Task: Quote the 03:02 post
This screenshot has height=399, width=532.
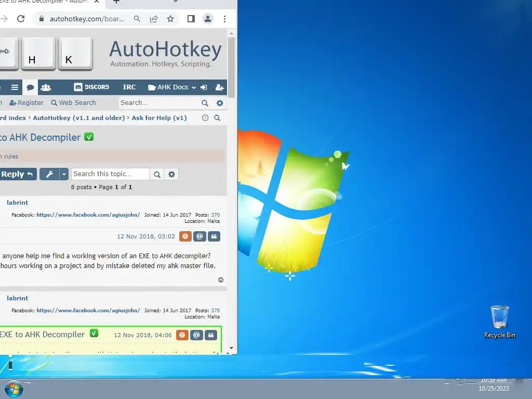Action: (x=214, y=236)
